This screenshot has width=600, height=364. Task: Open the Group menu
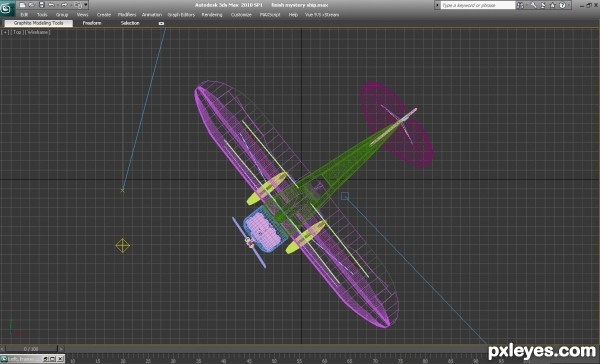62,15
